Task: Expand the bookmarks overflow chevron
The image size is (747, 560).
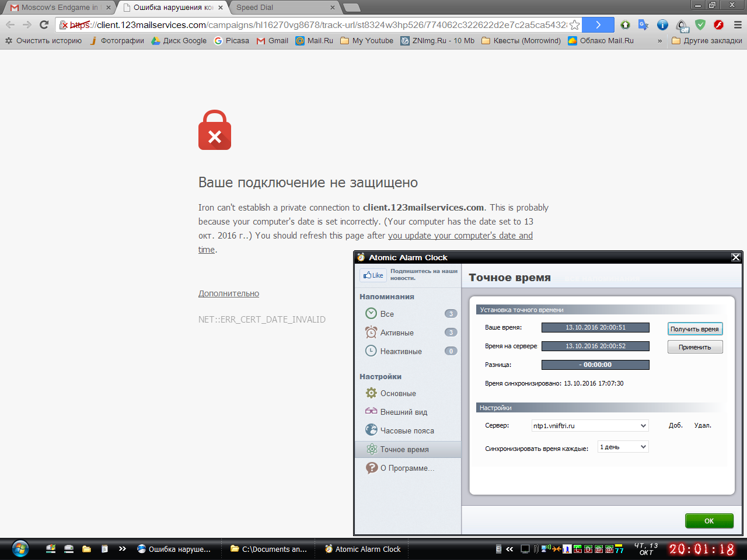Action: coord(660,41)
